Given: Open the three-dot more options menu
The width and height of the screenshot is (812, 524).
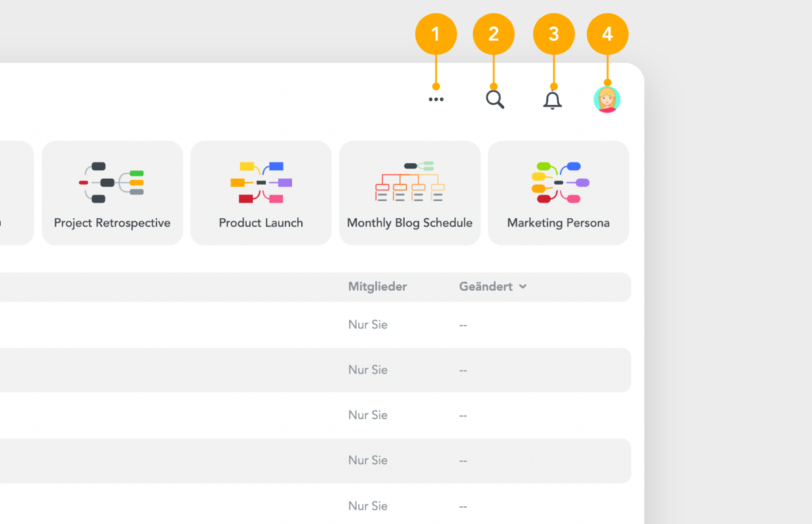Looking at the screenshot, I should (x=436, y=100).
